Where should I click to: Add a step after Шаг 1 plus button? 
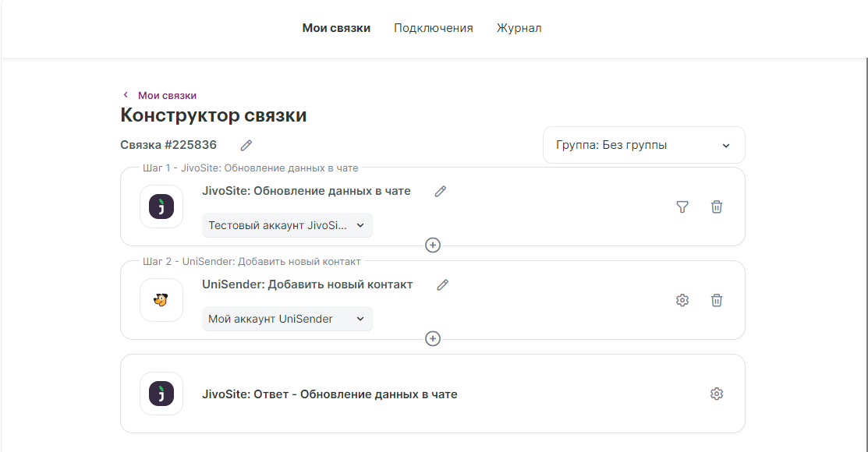tap(433, 245)
